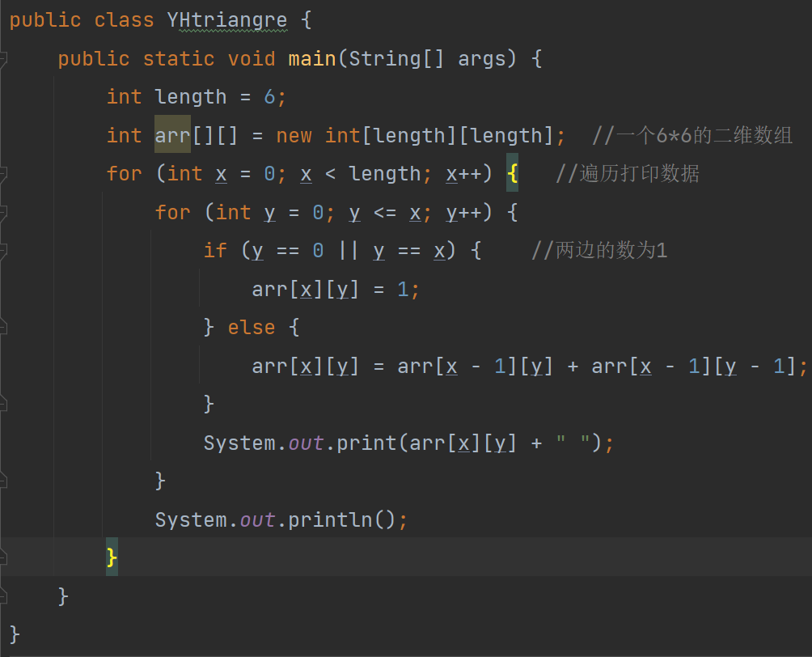The width and height of the screenshot is (812, 657).
Task: Click the class keyword on the first line
Action: click(124, 20)
